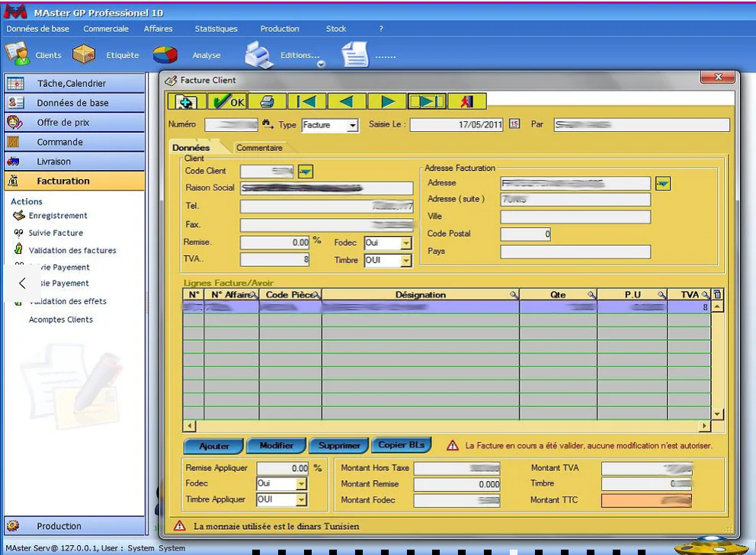The height and width of the screenshot is (555, 756).
Task: Go to first record arrow button
Action: coord(307,101)
